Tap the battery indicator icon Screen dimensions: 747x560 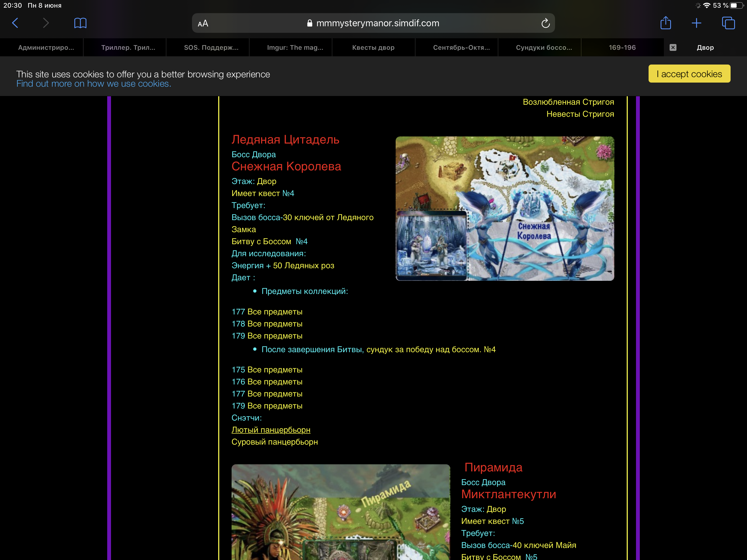tap(737, 5)
